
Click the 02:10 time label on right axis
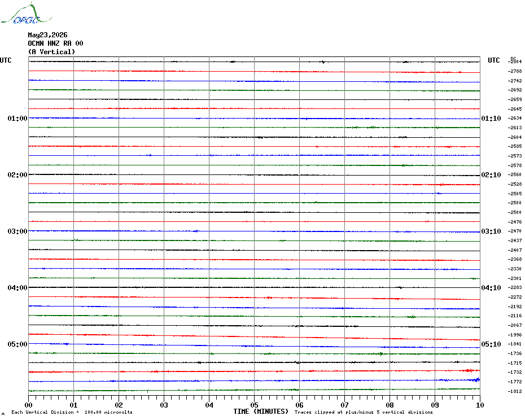[x=491, y=175]
